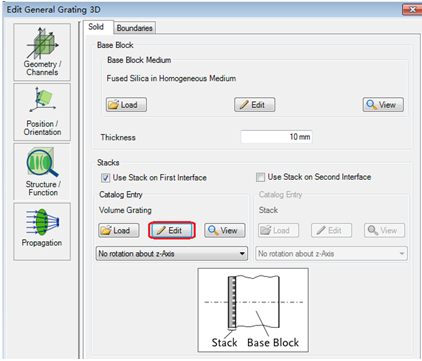This screenshot has height=361, width=422.
Task: Open the Structure / Function sidebar icon
Action: click(x=42, y=172)
